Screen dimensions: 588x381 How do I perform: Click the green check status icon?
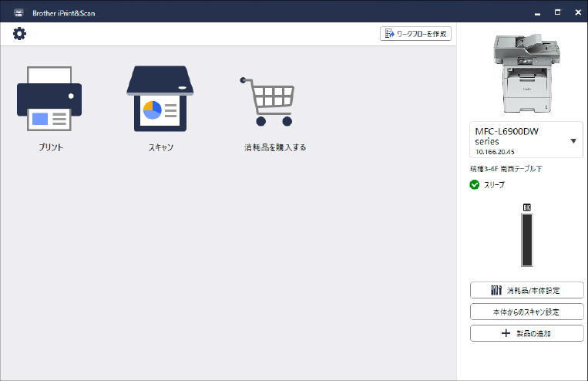click(x=475, y=184)
